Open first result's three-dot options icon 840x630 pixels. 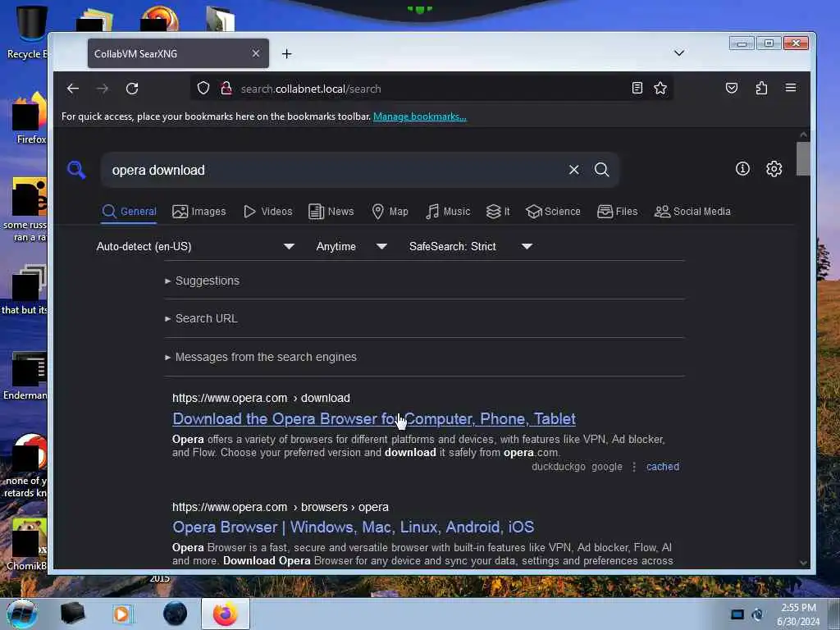pyautogui.click(x=634, y=467)
